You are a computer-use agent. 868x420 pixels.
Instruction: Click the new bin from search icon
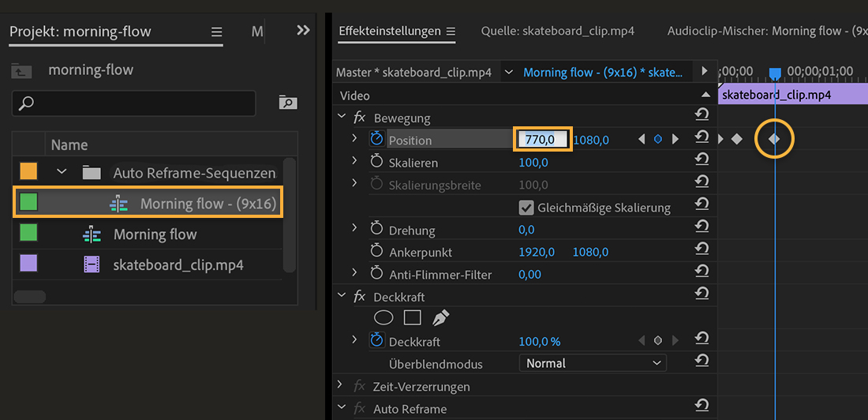pos(287,103)
